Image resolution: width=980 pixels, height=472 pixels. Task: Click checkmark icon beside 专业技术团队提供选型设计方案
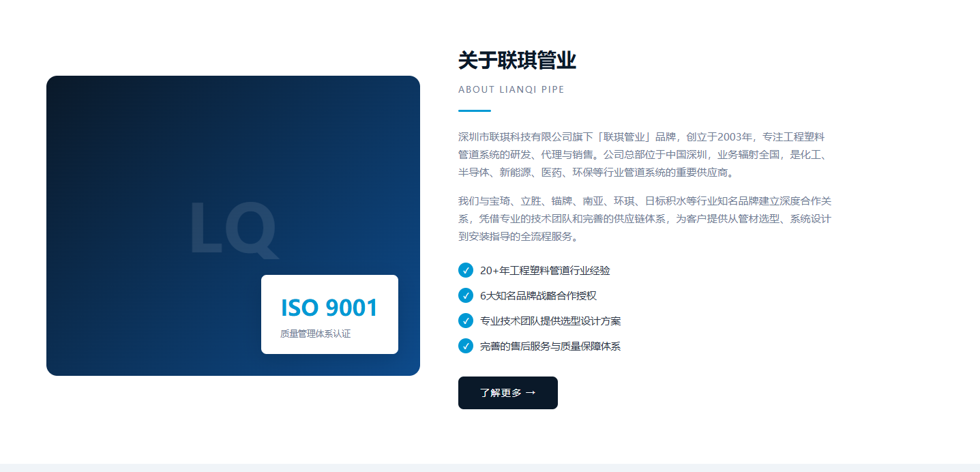pyautogui.click(x=466, y=321)
